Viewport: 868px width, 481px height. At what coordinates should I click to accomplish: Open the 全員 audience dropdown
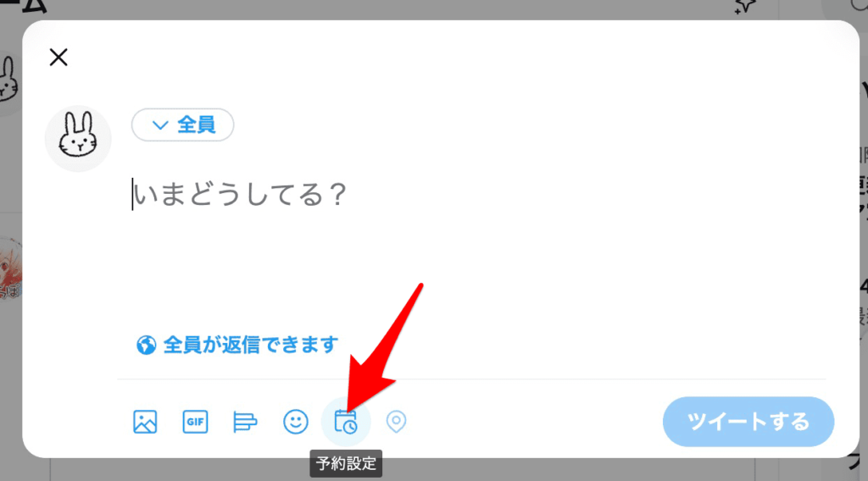(183, 125)
